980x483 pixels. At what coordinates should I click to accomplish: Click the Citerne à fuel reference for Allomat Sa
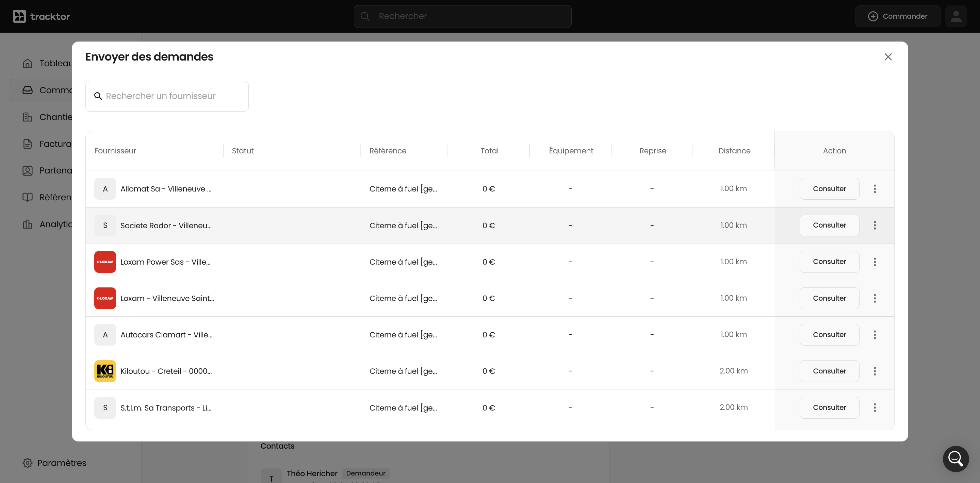(403, 189)
